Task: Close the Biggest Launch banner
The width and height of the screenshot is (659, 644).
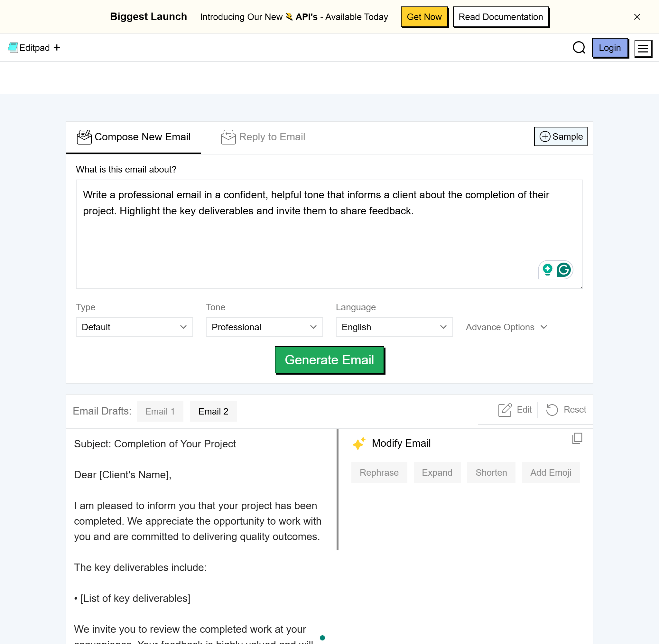Action: pos(637,17)
